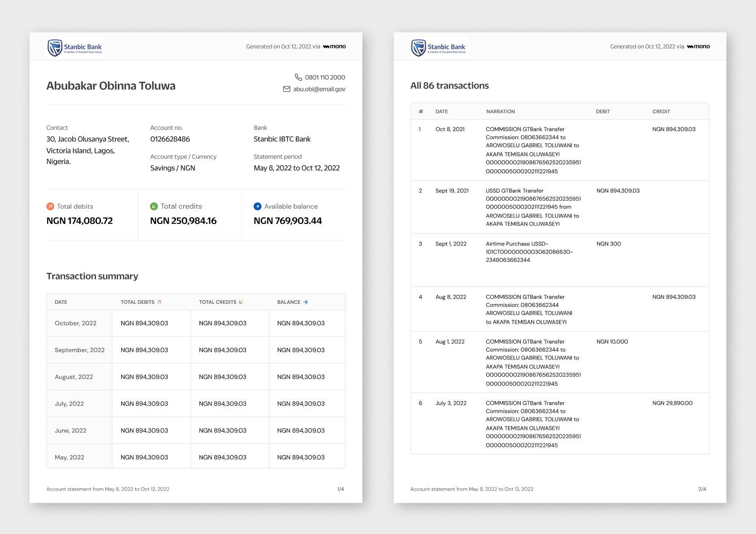Image resolution: width=756 pixels, height=534 pixels.
Task: Click the blue Available balance arrow icon
Action: (x=258, y=206)
